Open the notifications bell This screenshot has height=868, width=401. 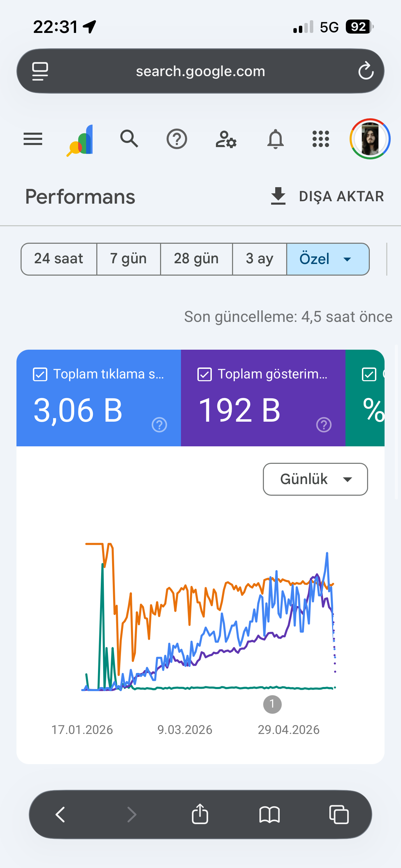tap(276, 139)
